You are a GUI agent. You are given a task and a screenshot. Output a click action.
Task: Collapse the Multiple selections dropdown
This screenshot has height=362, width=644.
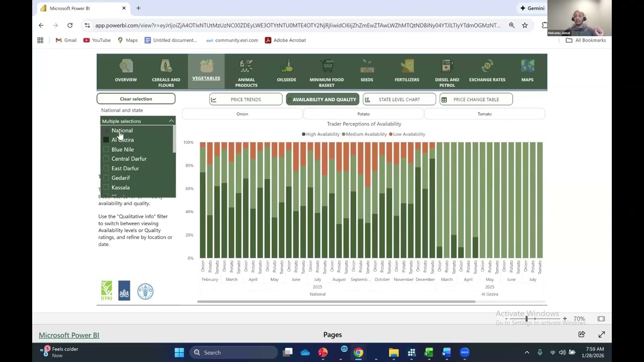171,121
